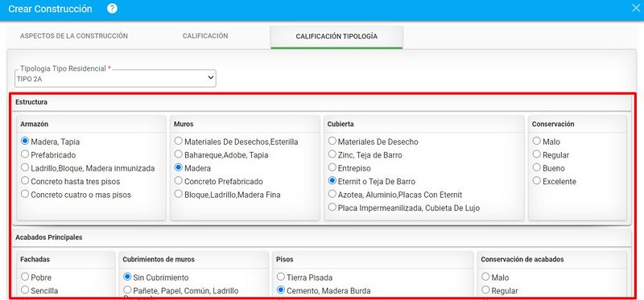Select Sencilla under Fachadas
The height and width of the screenshot is (300, 644).
(25, 290)
